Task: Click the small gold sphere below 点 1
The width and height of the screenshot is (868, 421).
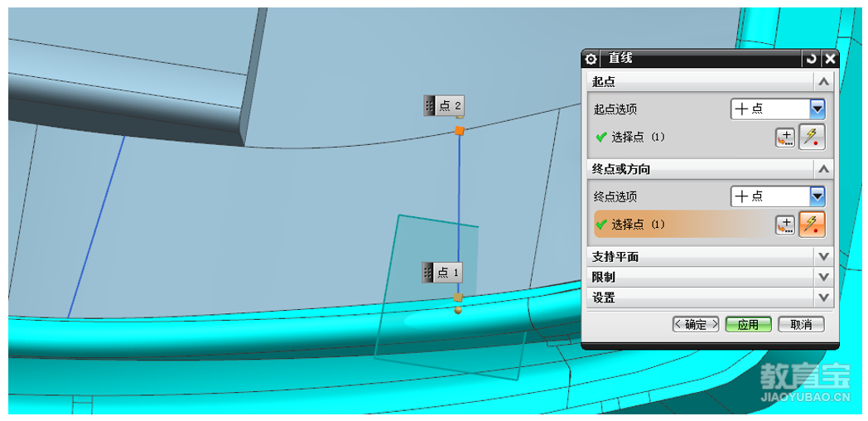Action: [x=458, y=310]
